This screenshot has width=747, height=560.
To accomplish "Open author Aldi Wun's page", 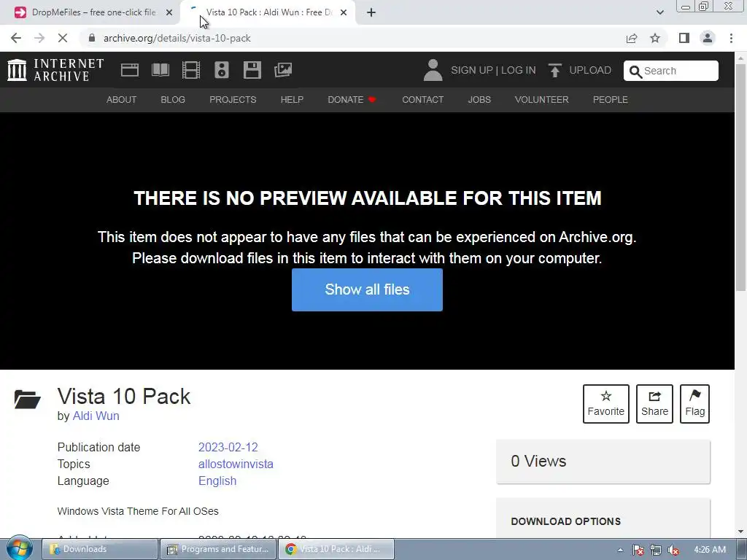I will (x=96, y=416).
